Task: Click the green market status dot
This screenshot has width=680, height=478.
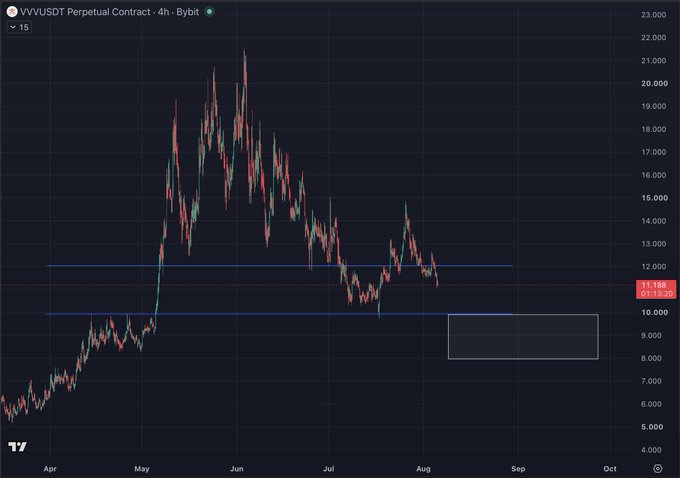Action: (x=209, y=12)
